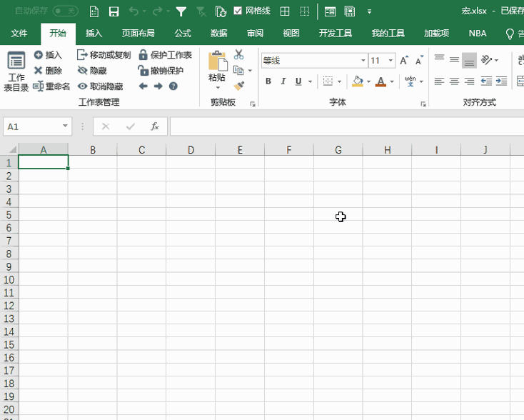This screenshot has height=420, width=524.
Task: Open underline style dropdown arrow
Action: pos(310,81)
